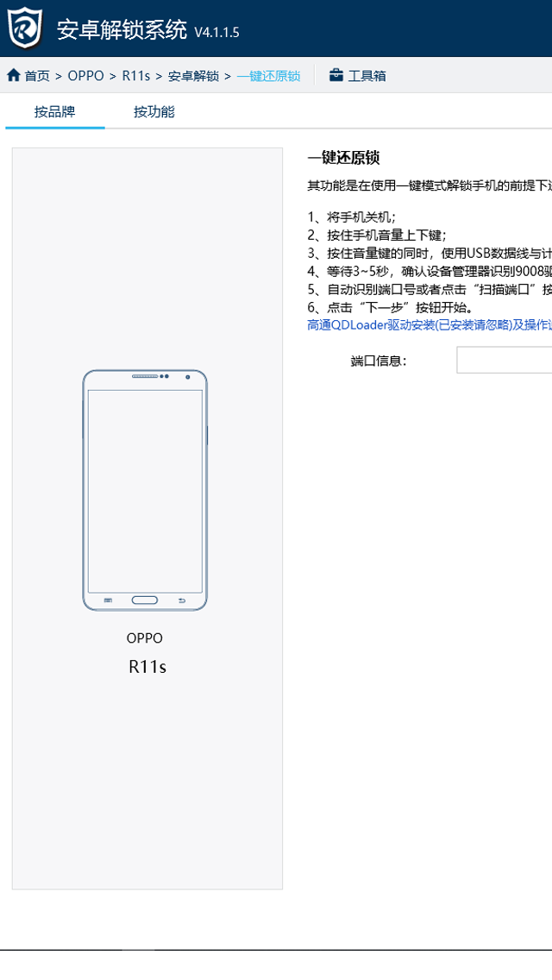
Task: Switch to the 按功能 tab
Action: click(154, 112)
